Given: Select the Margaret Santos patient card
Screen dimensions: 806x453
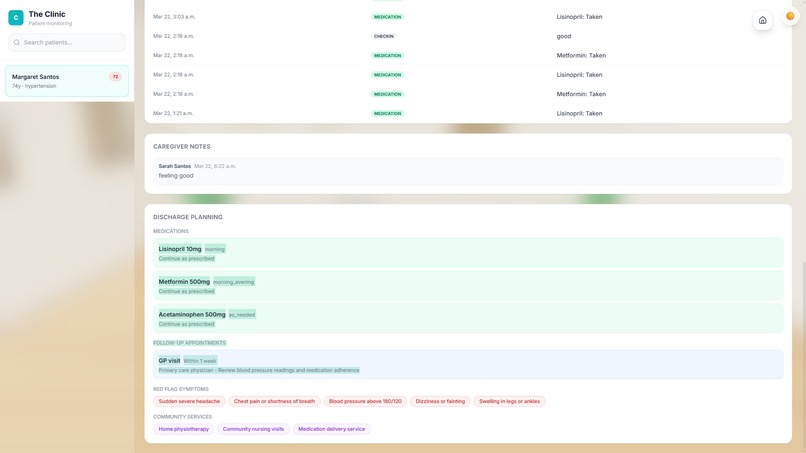Looking at the screenshot, I should 67,81.
